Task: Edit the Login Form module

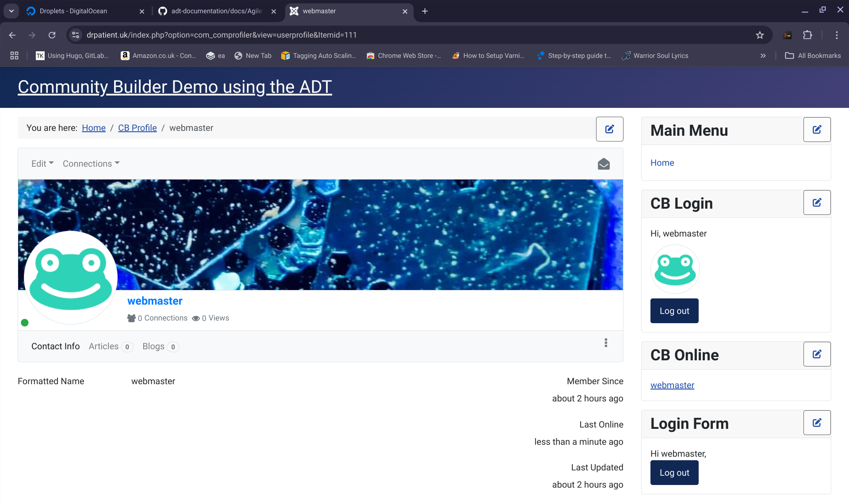Action: (817, 423)
